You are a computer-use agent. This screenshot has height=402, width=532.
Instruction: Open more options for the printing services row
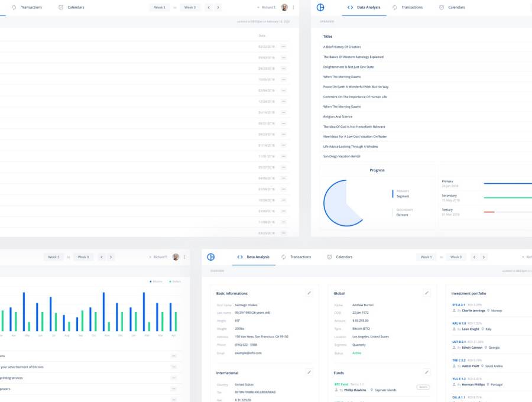174,378
